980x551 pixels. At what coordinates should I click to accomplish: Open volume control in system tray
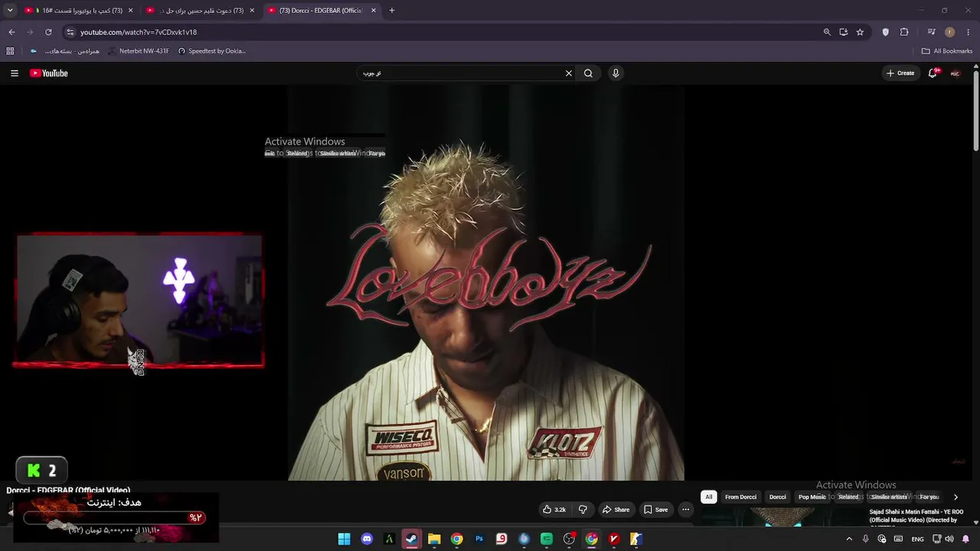pyautogui.click(x=949, y=539)
